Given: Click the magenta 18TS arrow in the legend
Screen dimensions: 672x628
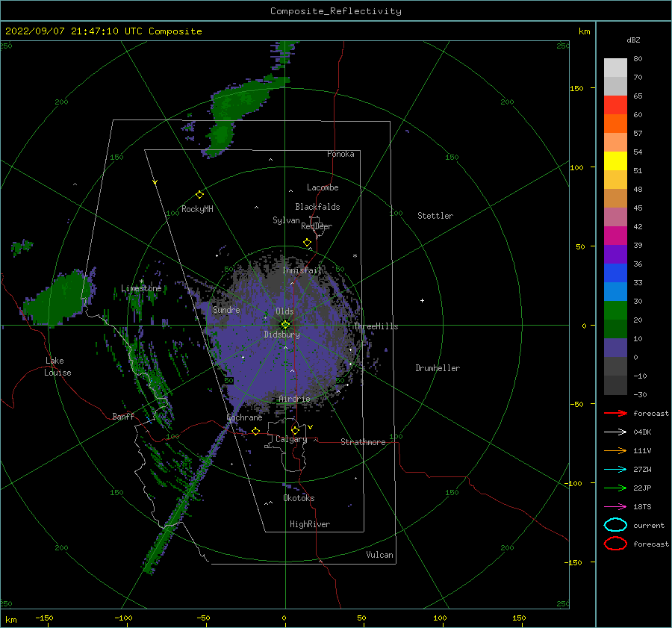Looking at the screenshot, I should click(x=615, y=507).
